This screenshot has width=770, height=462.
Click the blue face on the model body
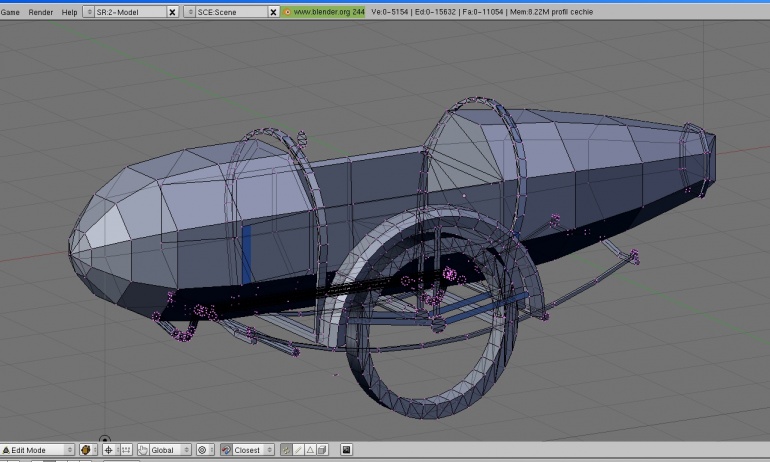click(x=247, y=255)
